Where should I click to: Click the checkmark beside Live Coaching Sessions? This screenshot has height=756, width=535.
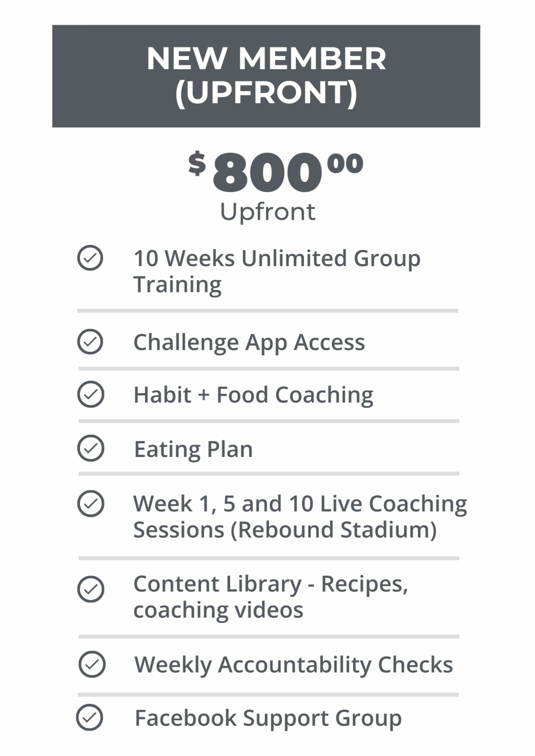pyautogui.click(x=90, y=503)
